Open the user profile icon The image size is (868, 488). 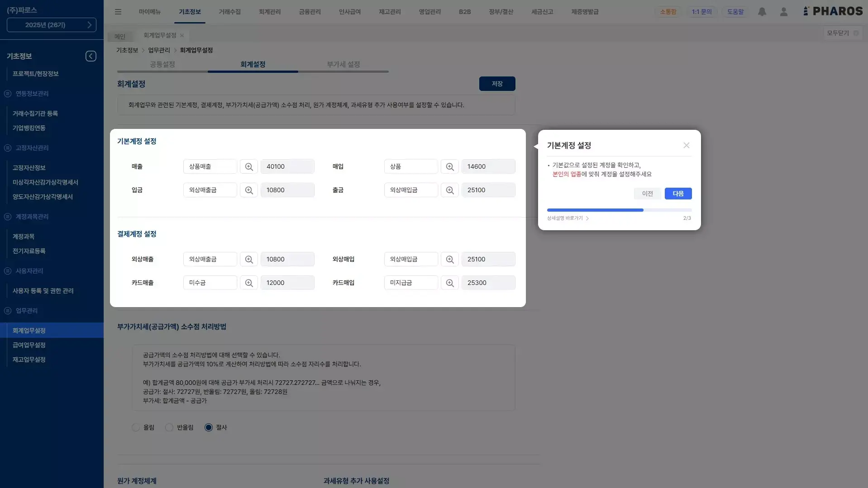point(783,12)
